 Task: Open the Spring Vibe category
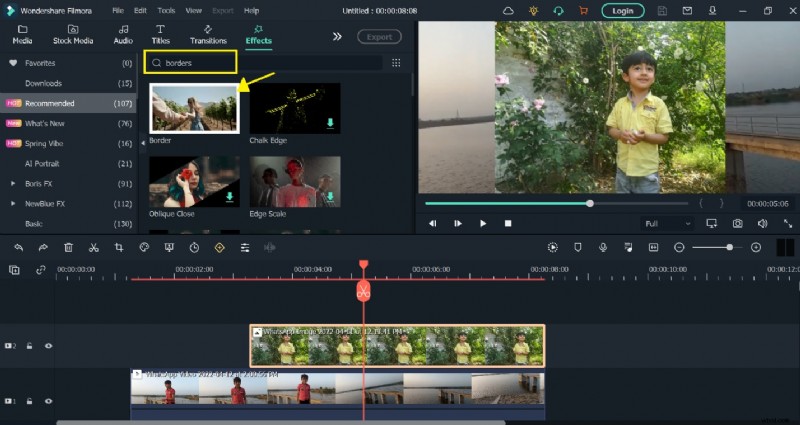[x=68, y=143]
